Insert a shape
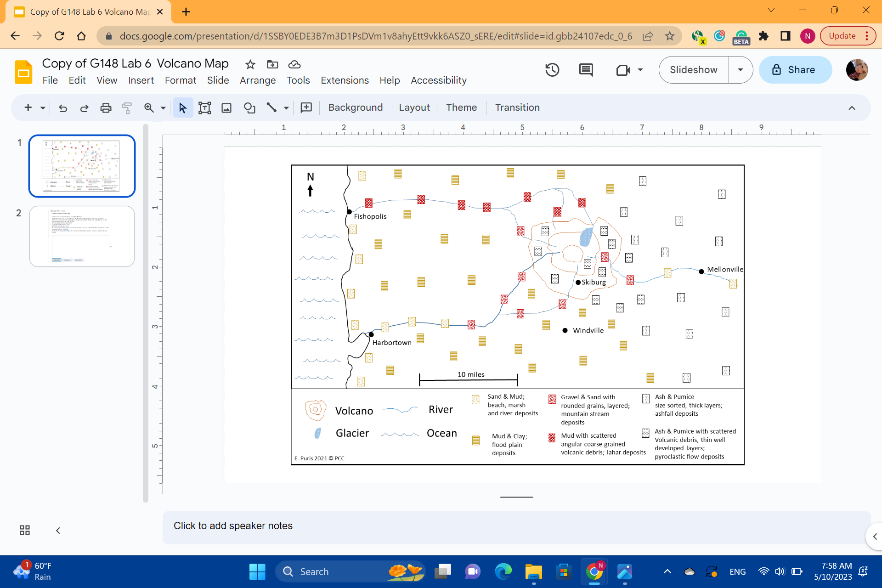The height and width of the screenshot is (588, 882). pyautogui.click(x=249, y=107)
